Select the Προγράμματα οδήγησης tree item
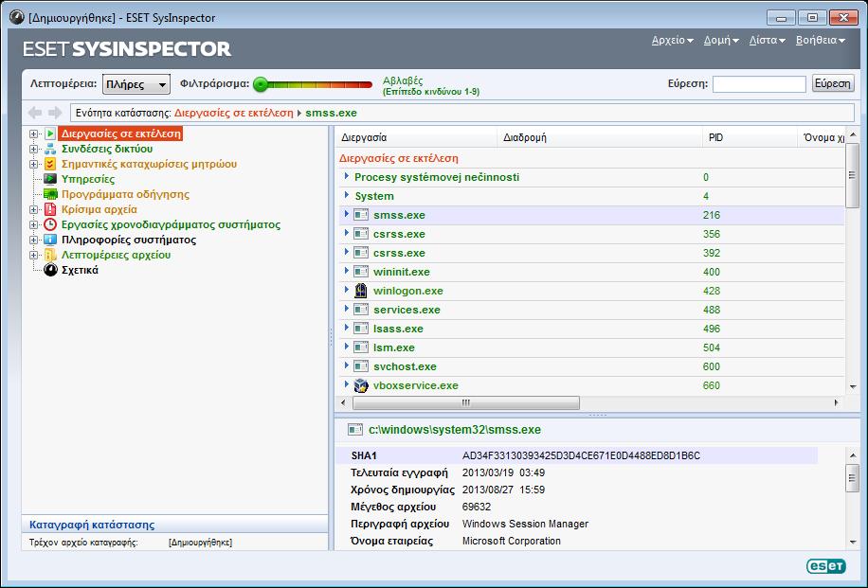Viewport: 868px width, 588px height. pos(125,194)
